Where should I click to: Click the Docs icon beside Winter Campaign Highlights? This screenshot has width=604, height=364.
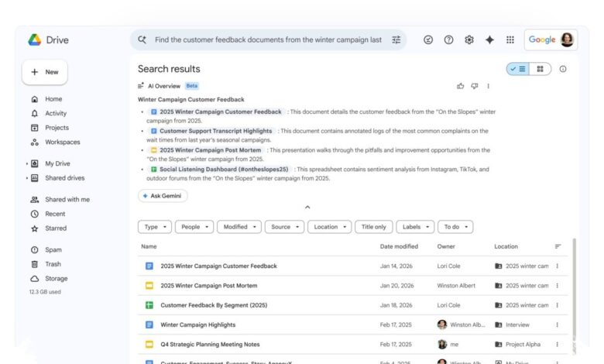click(149, 325)
